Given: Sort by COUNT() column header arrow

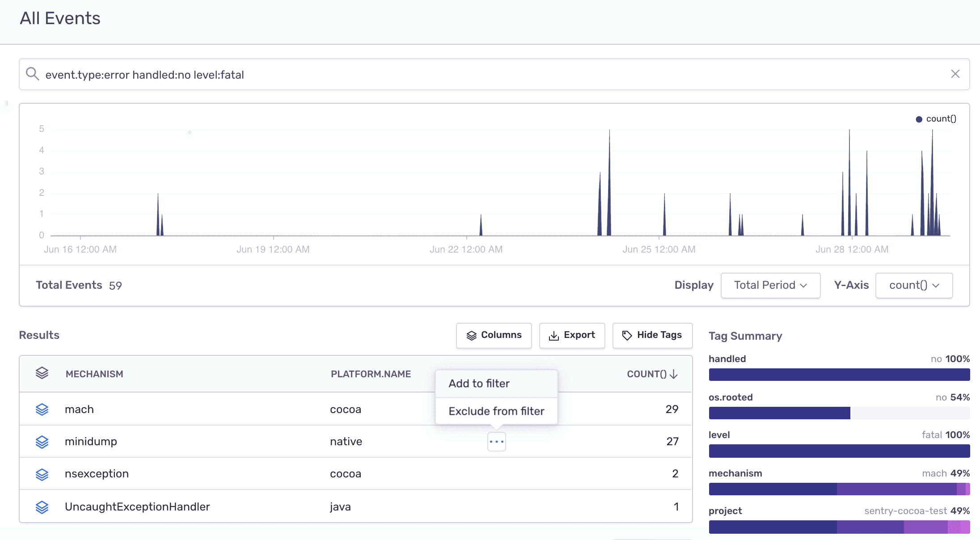Looking at the screenshot, I should pos(674,374).
